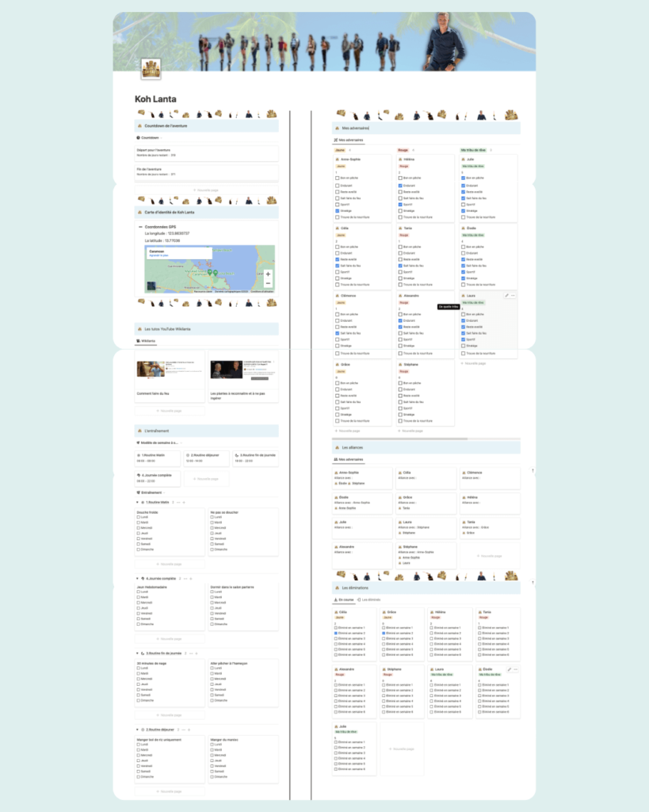Switch to the En course tab
649x812 pixels.
click(344, 599)
